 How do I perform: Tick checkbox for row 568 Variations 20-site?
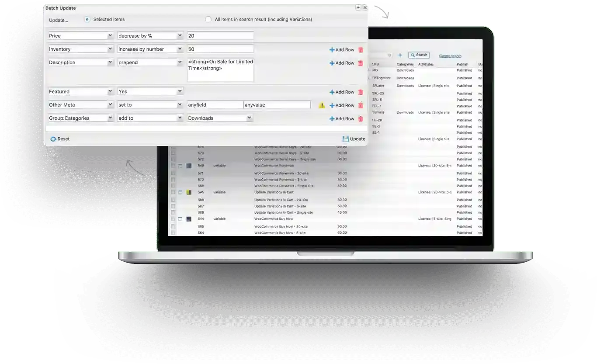point(173,200)
